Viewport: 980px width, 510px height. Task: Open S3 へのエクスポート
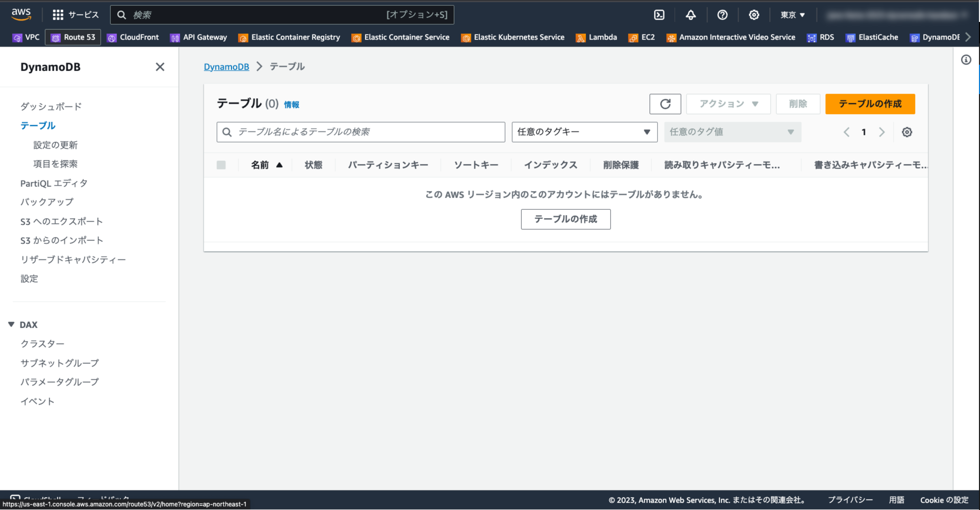click(x=61, y=222)
